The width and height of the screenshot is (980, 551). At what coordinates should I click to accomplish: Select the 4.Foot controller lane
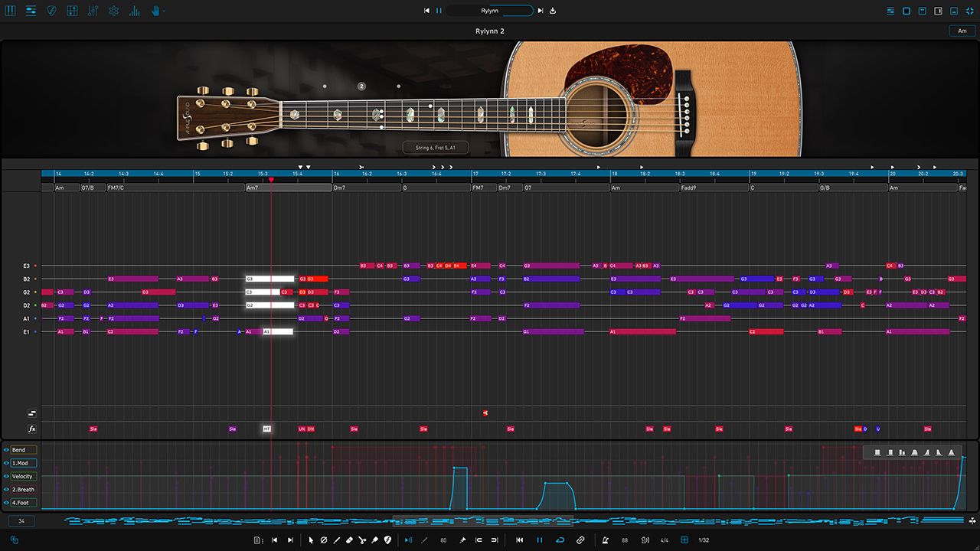(x=23, y=503)
